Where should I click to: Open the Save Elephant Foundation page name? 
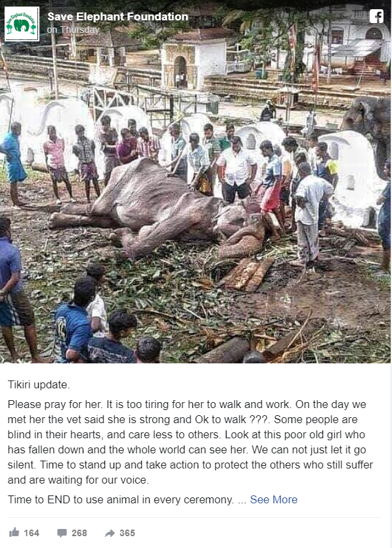point(118,16)
